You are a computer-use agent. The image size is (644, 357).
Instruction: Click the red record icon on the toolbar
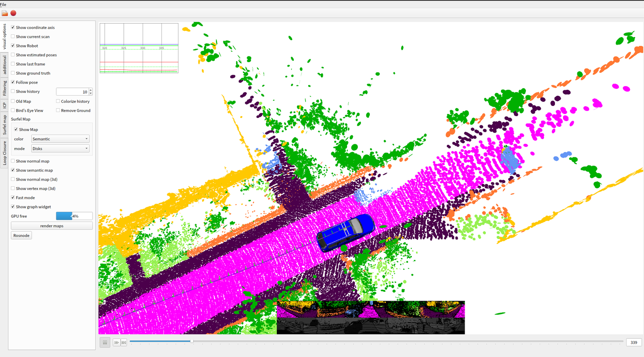point(13,13)
